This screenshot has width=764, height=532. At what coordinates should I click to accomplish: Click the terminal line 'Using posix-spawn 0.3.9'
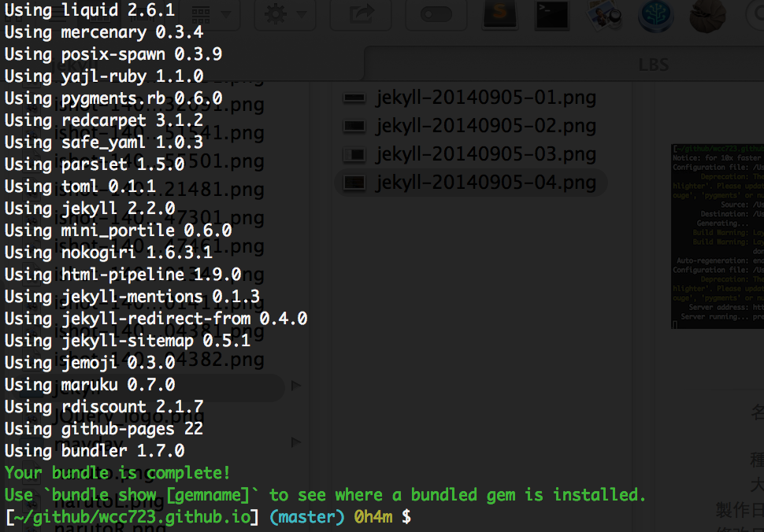point(113,54)
